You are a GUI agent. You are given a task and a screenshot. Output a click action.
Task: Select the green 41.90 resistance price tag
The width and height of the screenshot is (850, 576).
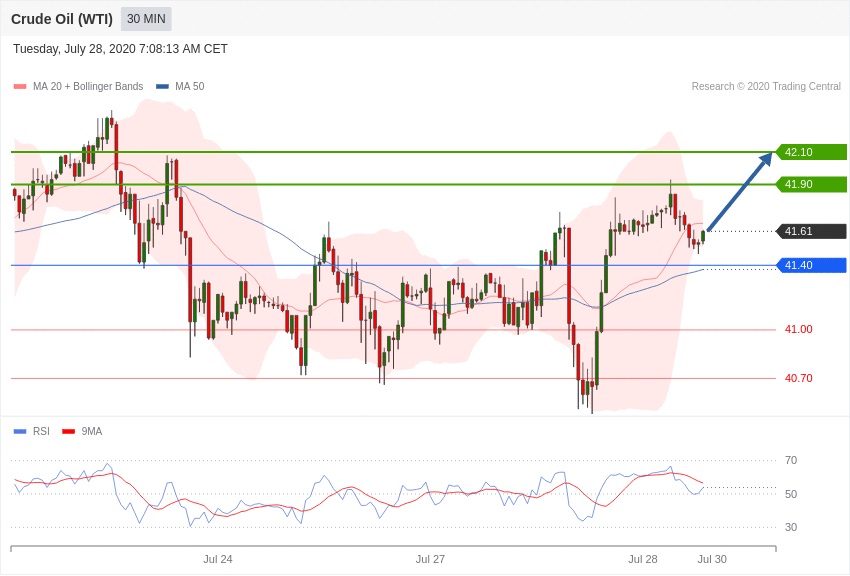click(812, 184)
